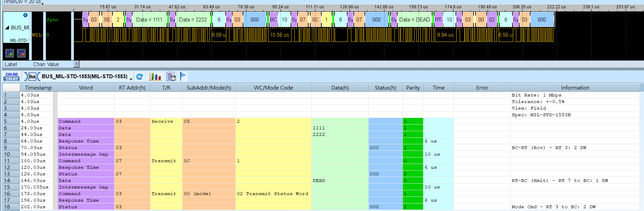This screenshot has width=644, height=211.
Task: Click '02 Transmit Status Word' cell
Action: click(273, 194)
